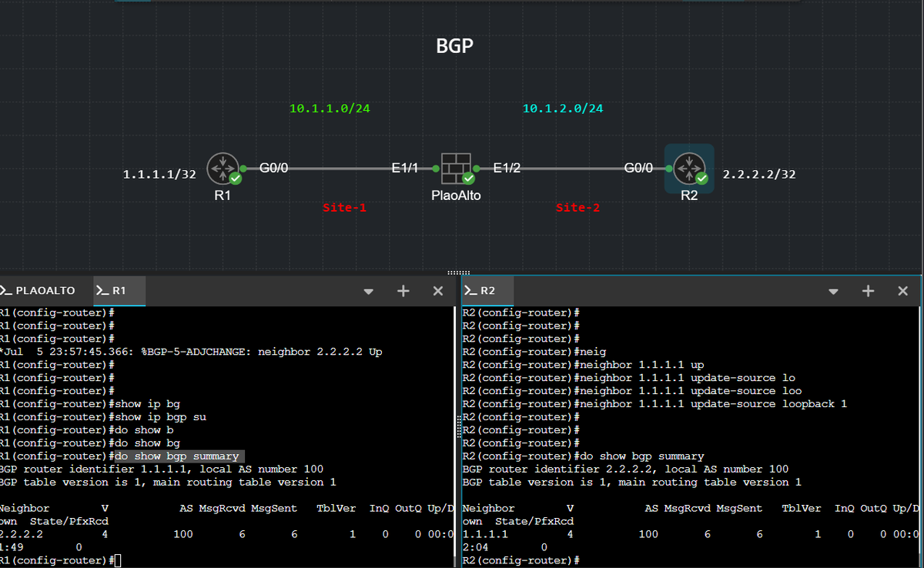The image size is (924, 568).
Task: Click the PlaoAlto firewall icon
Action: [x=456, y=166]
